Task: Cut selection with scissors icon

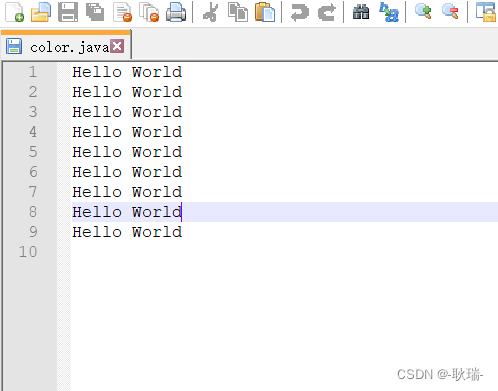Action: click(x=211, y=12)
